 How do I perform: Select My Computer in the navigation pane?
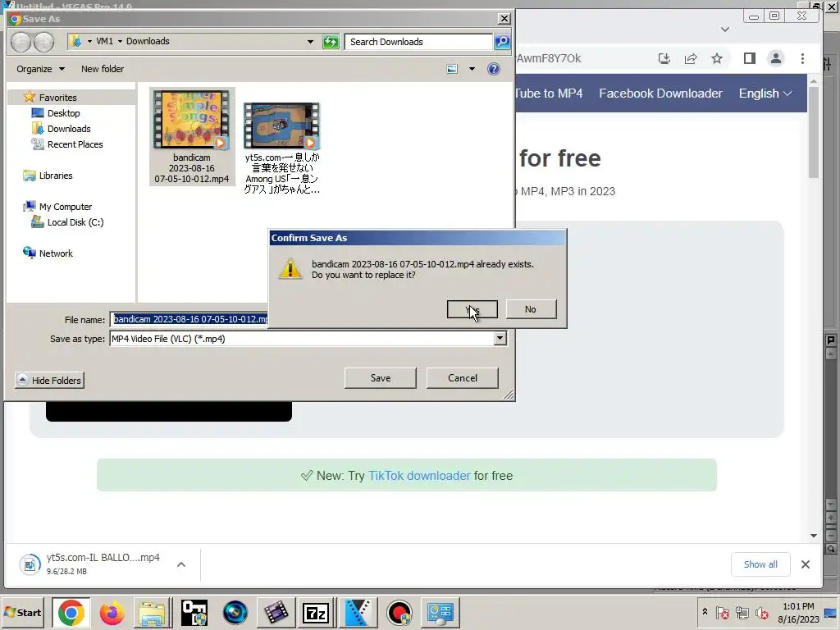coord(66,206)
